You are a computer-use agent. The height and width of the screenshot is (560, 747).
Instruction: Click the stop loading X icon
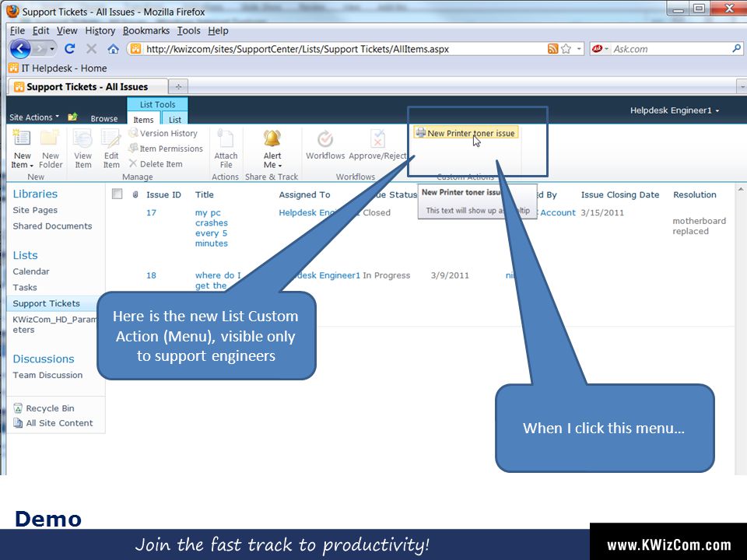[x=92, y=48]
